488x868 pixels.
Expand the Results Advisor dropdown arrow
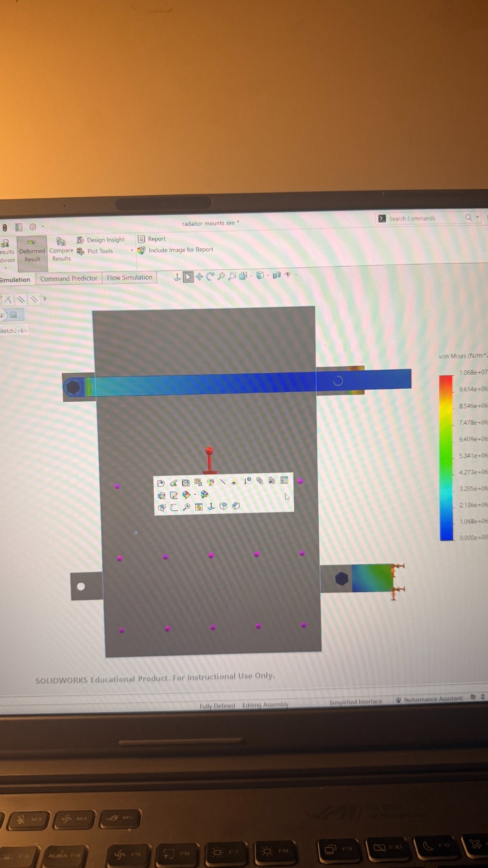pyautogui.click(x=5, y=268)
